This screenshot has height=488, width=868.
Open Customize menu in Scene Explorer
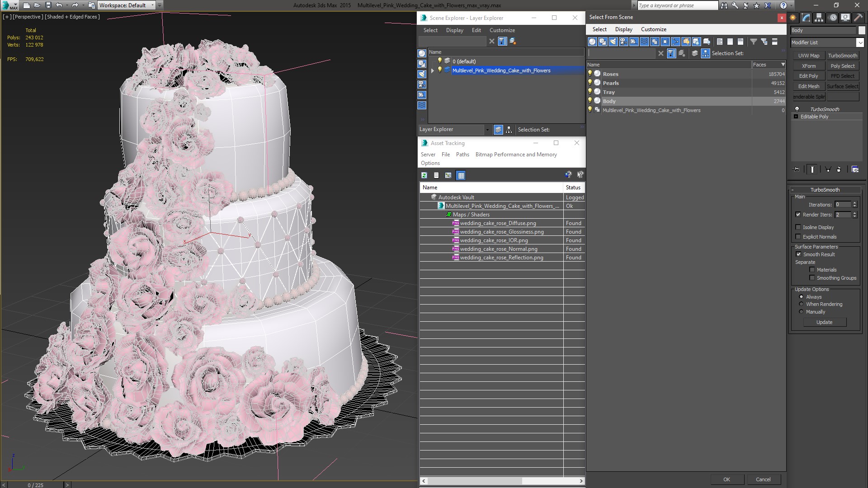pos(502,30)
